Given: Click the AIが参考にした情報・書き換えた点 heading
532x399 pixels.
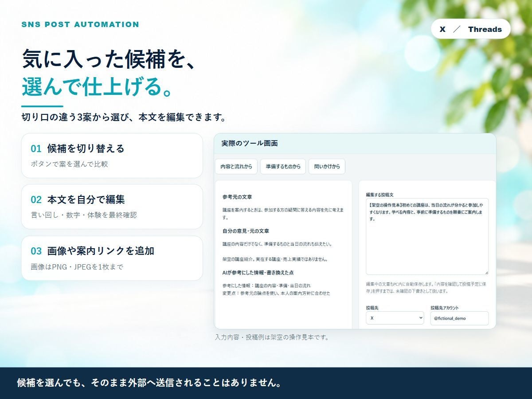Looking at the screenshot, I should click(x=258, y=273).
